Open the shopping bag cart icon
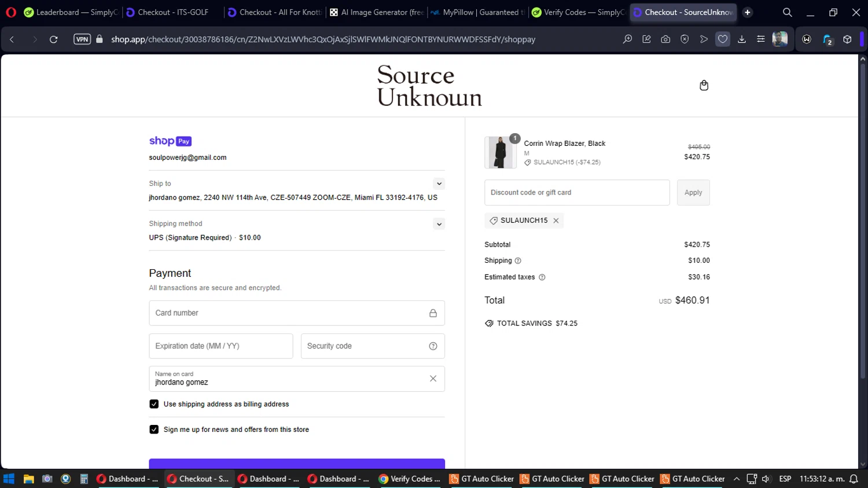Viewport: 868px width, 488px height. coord(704,86)
